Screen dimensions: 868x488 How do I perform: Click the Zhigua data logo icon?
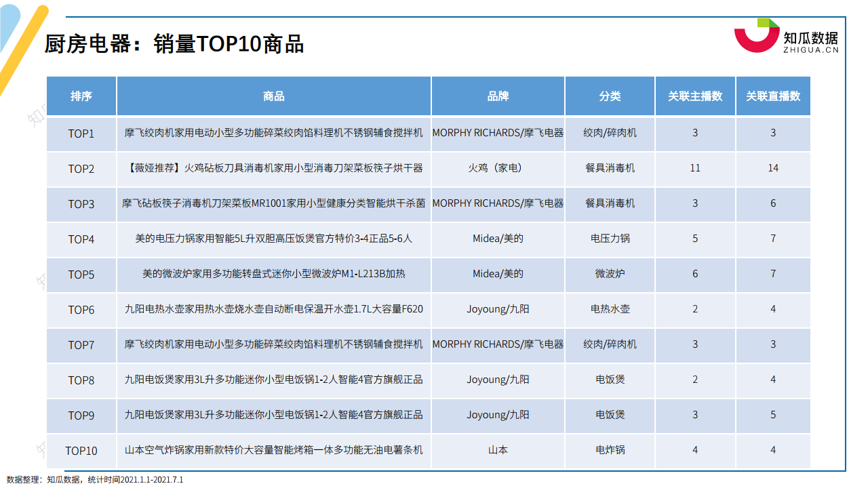(x=756, y=35)
